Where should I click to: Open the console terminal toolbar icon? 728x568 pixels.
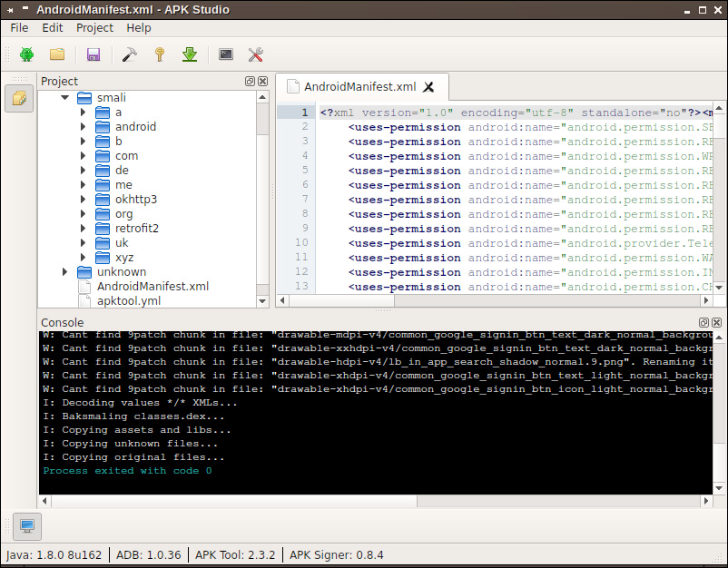226,54
